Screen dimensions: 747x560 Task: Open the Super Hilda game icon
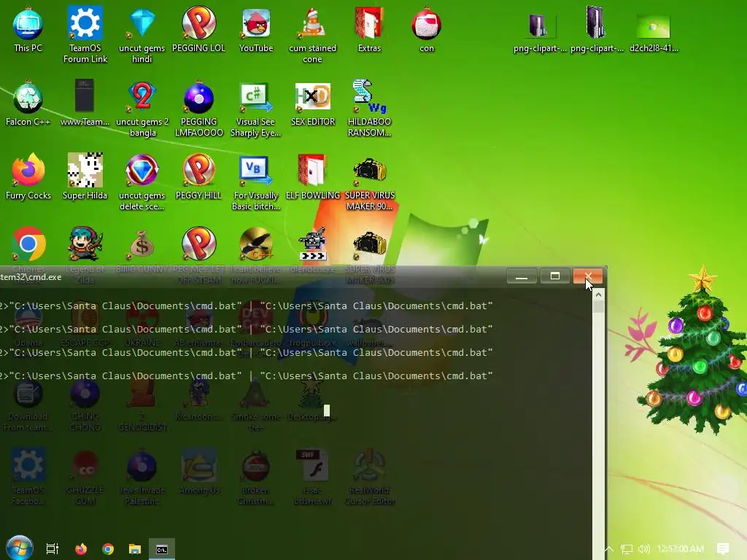[85, 177]
